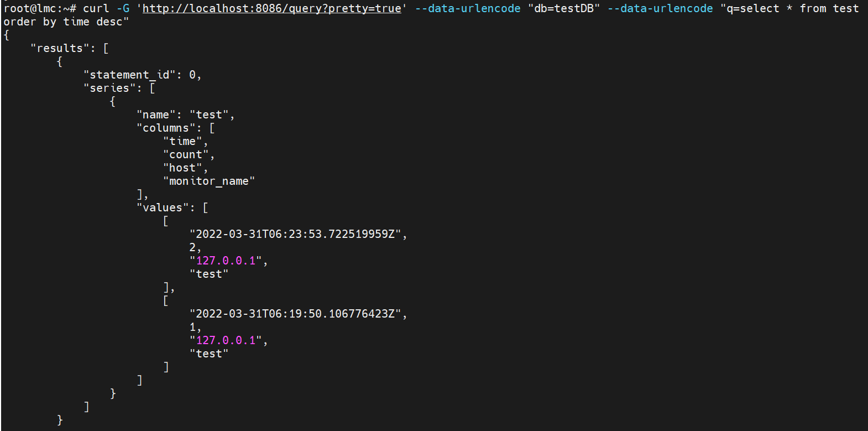Viewport: 868px width, 431px height.
Task: Click the -G flag after curl
Action: pos(123,8)
